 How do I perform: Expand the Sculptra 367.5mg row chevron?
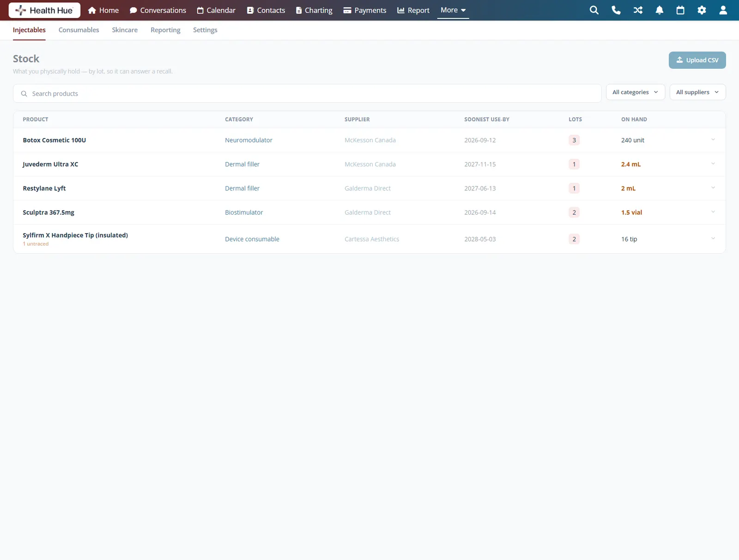click(x=713, y=211)
